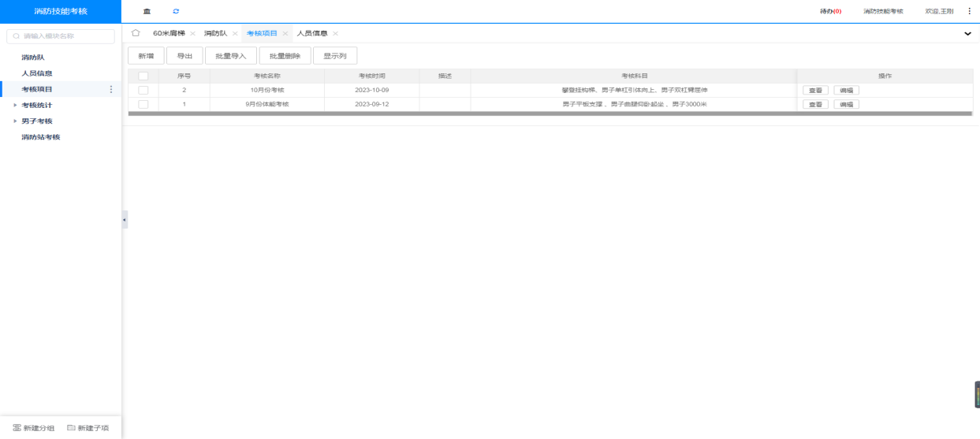This screenshot has width=980, height=439.
Task: Click the module name search field
Action: coord(61,35)
